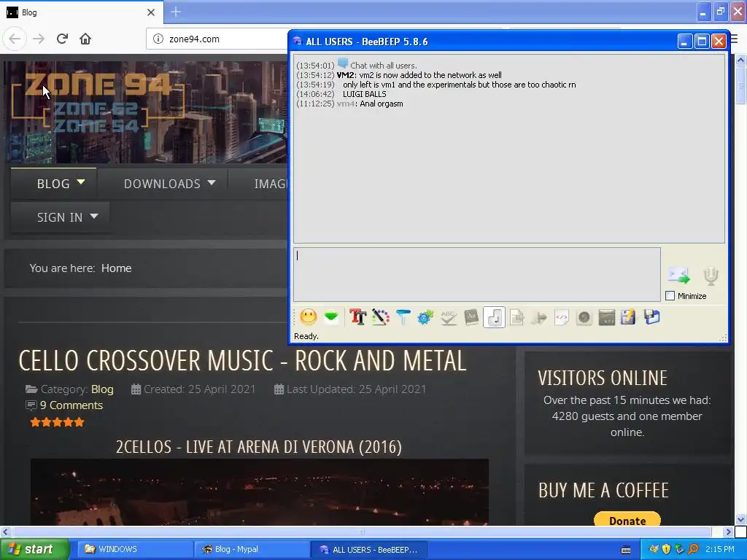
Task: Click the yellow security shield tray icon
Action: coord(667,550)
